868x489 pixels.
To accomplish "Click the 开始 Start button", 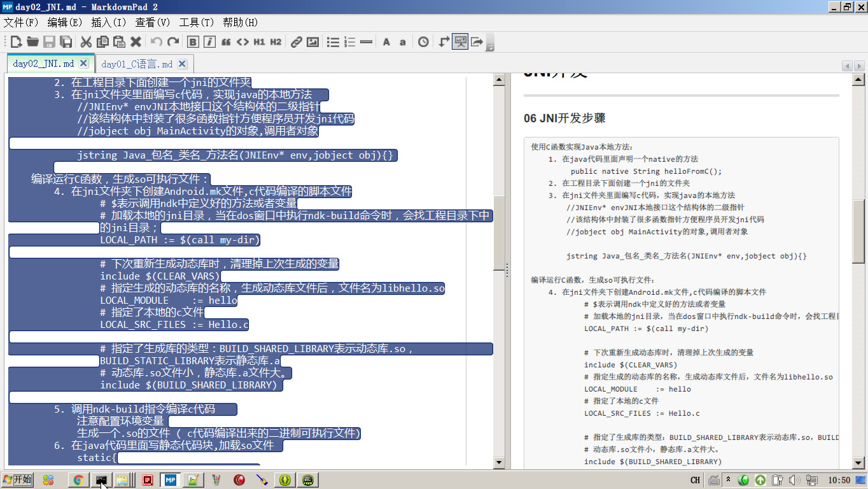I will click(17, 479).
